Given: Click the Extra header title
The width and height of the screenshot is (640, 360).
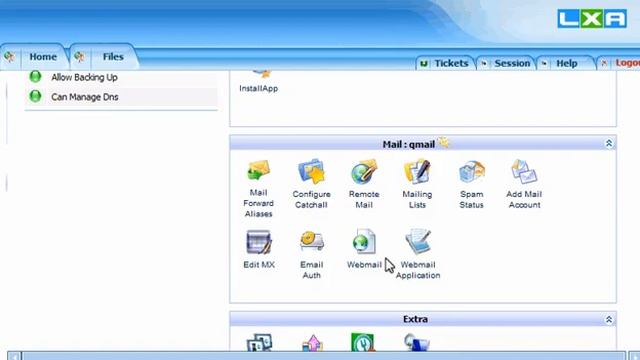Looking at the screenshot, I should coord(415,319).
